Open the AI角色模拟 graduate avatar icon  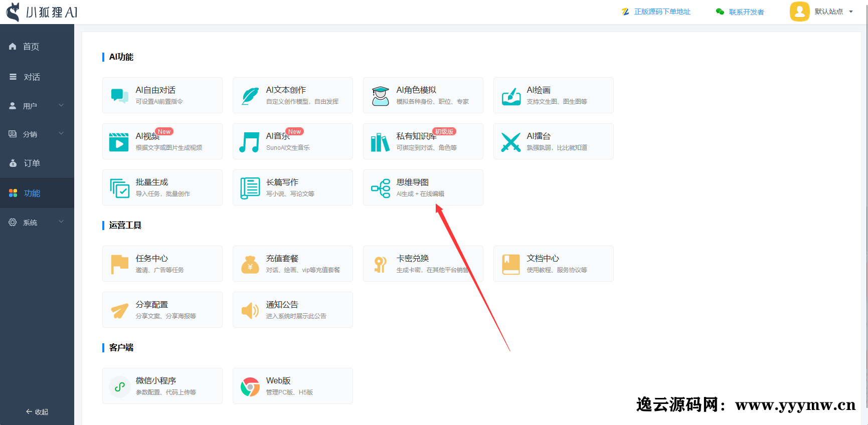tap(381, 96)
